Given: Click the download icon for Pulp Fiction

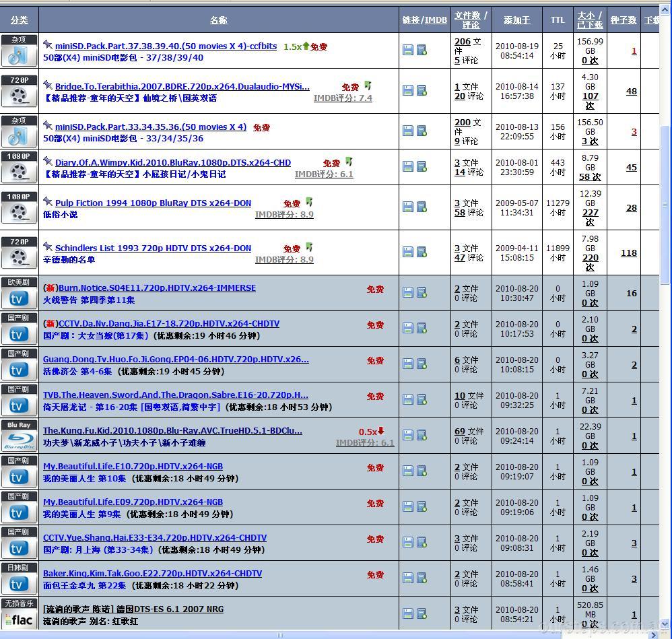Looking at the screenshot, I should pyautogui.click(x=408, y=207).
